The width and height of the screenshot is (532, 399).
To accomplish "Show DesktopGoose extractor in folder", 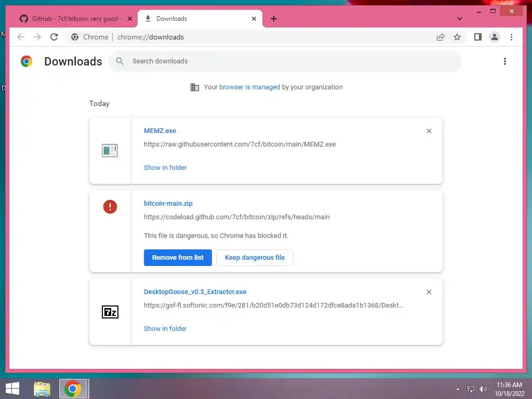I will [165, 329].
